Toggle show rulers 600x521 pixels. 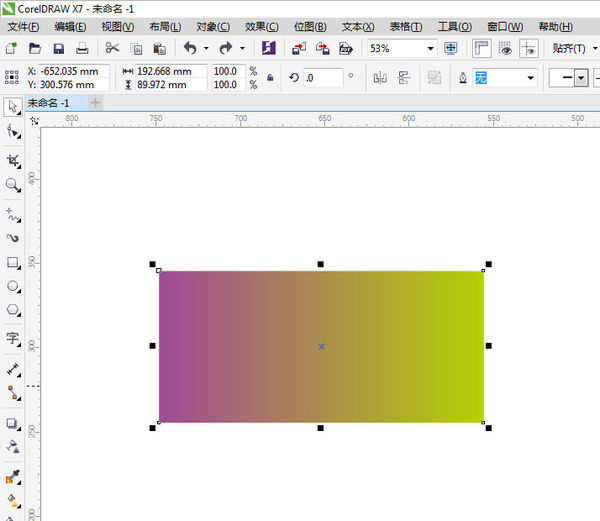point(481,48)
